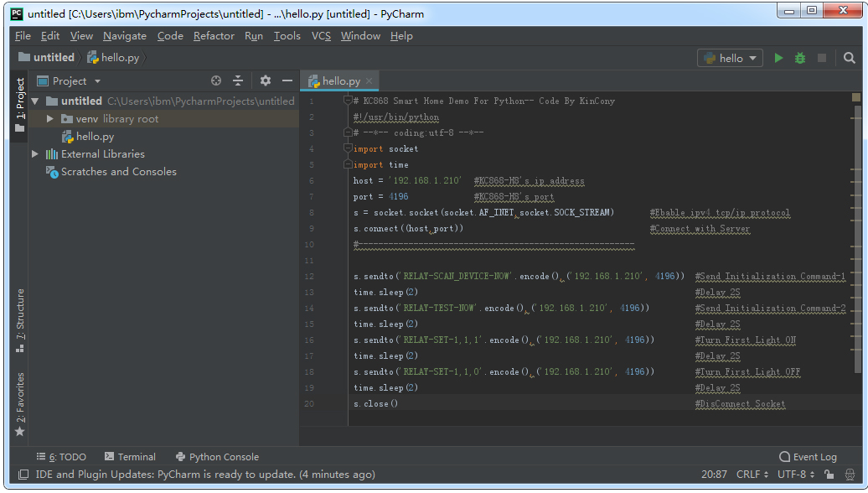
Task: Close the hello.py editor tab
Action: pos(369,81)
